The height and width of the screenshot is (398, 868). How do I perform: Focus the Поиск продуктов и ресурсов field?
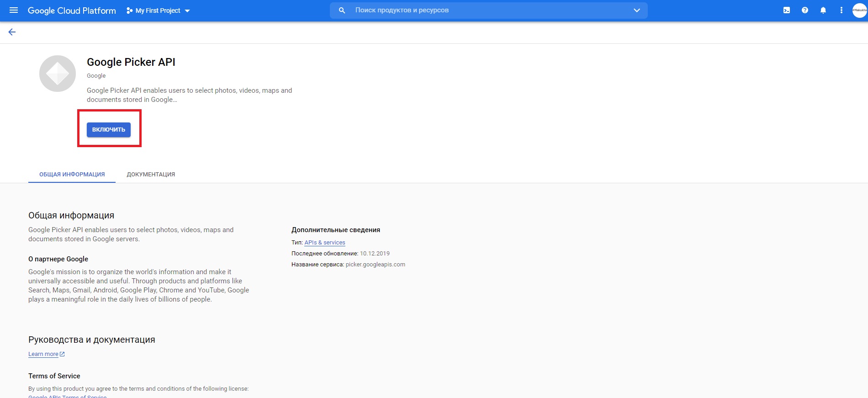coord(489,10)
